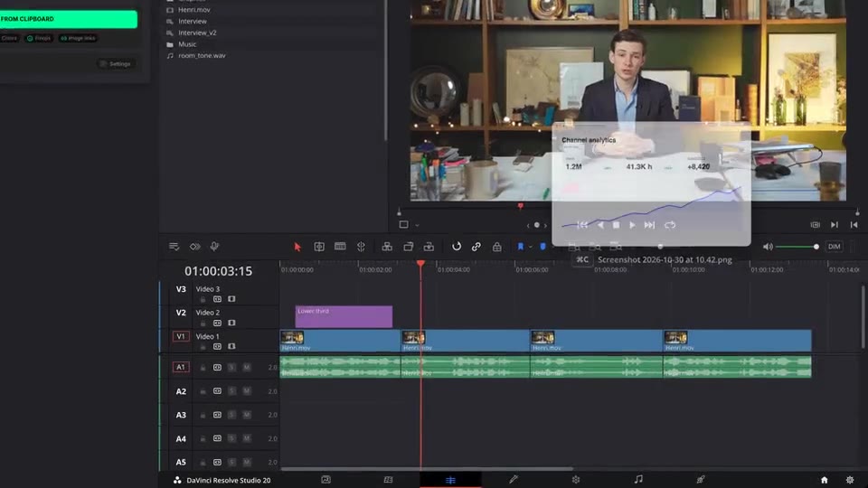Image resolution: width=868 pixels, height=488 pixels.
Task: Adjust the viewer volume slider handle
Action: (x=816, y=247)
